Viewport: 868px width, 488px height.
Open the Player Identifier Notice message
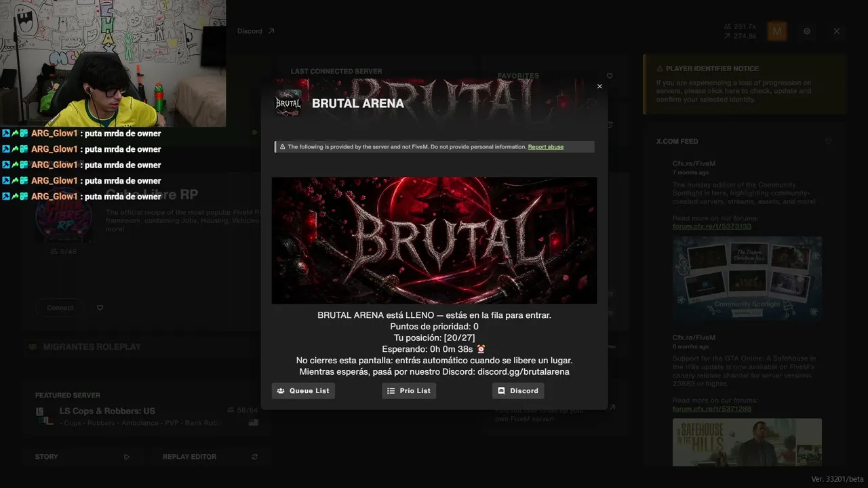(745, 83)
